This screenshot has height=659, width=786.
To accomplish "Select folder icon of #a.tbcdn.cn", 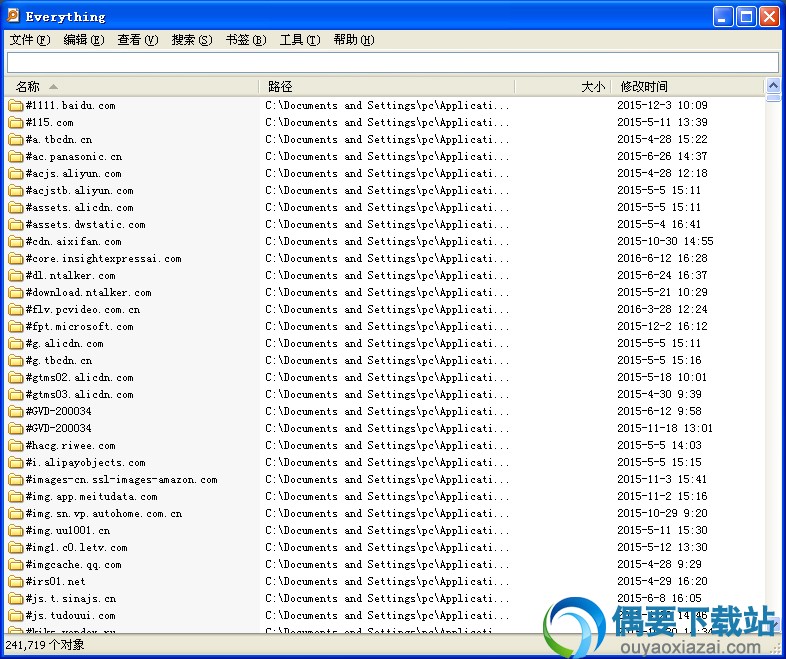I will click(16, 139).
